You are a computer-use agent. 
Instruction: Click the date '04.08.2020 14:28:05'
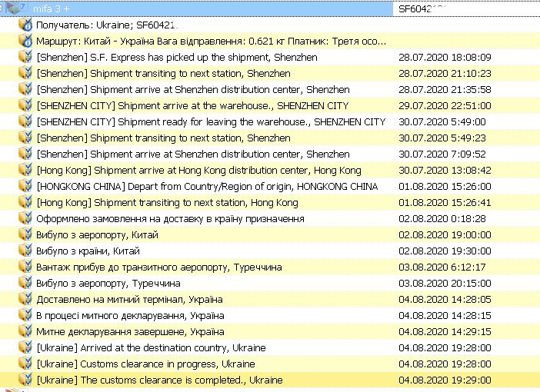pyautogui.click(x=445, y=300)
